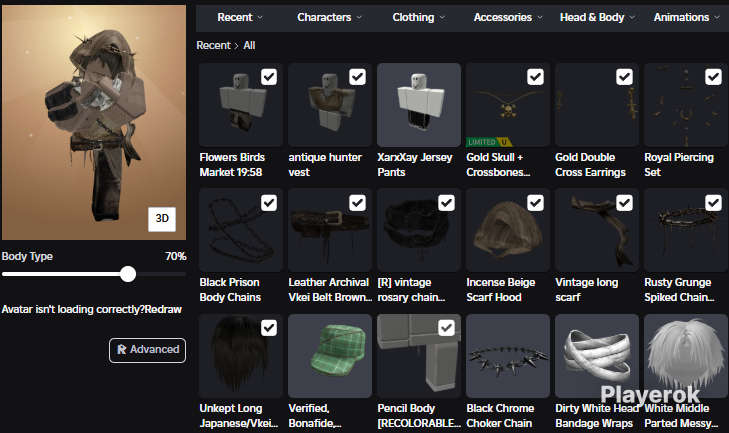Image resolution: width=729 pixels, height=433 pixels.
Task: Open the Vintage long scarf name link
Action: pos(586,290)
